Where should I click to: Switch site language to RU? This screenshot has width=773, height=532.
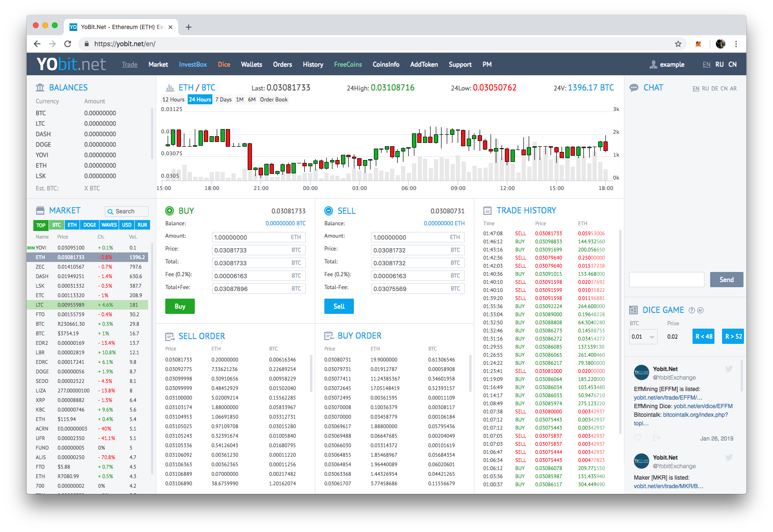[719, 64]
